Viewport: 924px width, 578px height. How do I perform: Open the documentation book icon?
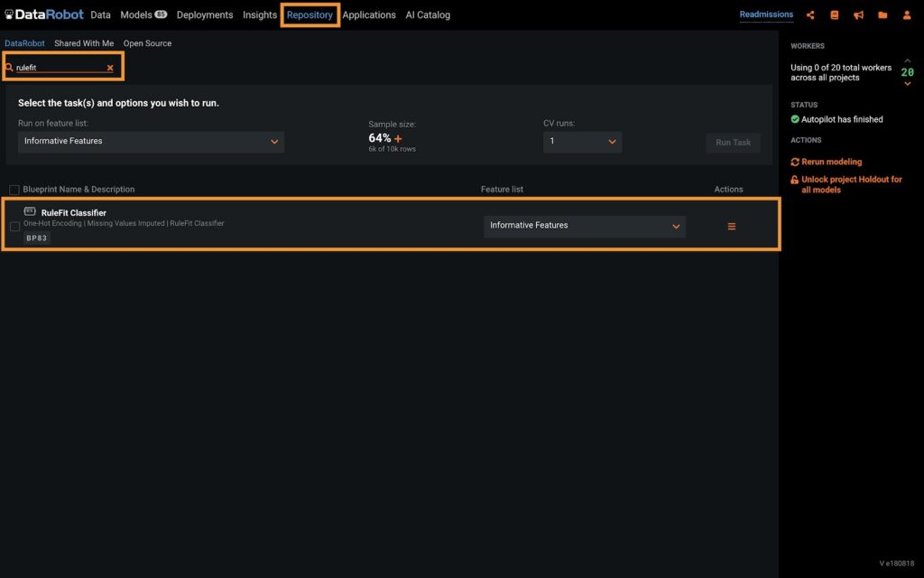[835, 15]
